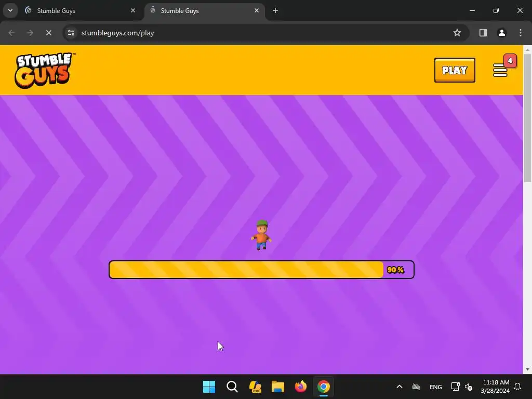The width and height of the screenshot is (532, 399).
Task: Stop loading the page
Action: (x=48, y=33)
